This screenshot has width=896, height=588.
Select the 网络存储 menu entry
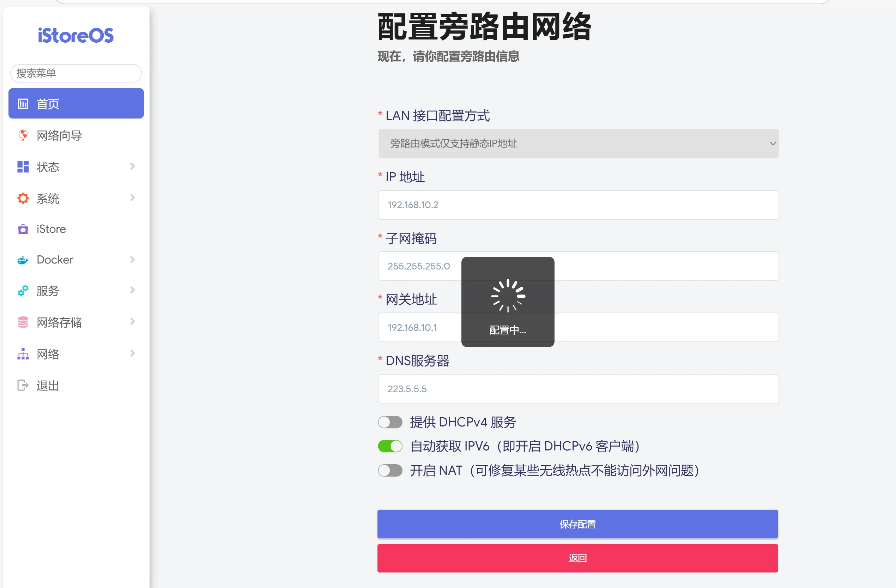click(x=59, y=322)
